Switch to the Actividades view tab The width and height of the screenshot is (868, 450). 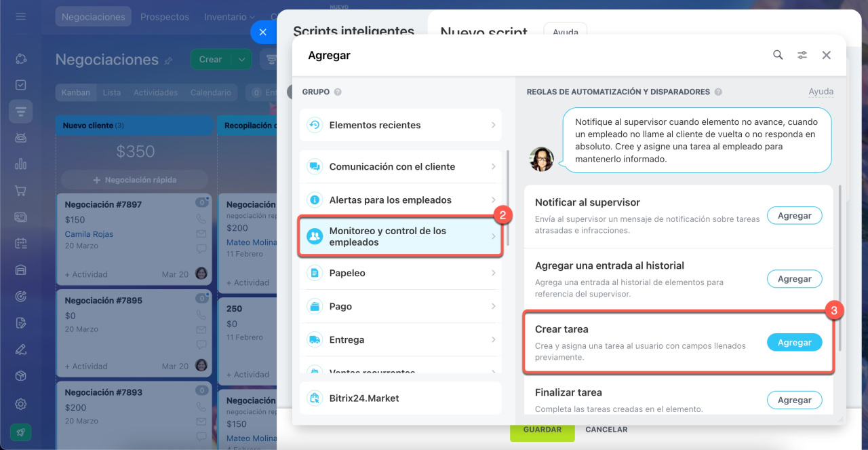coord(155,92)
